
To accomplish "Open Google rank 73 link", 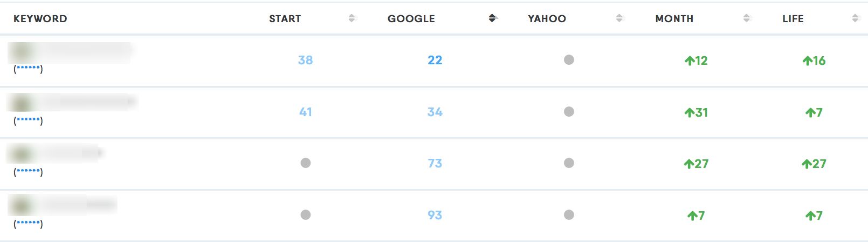I will click(435, 163).
